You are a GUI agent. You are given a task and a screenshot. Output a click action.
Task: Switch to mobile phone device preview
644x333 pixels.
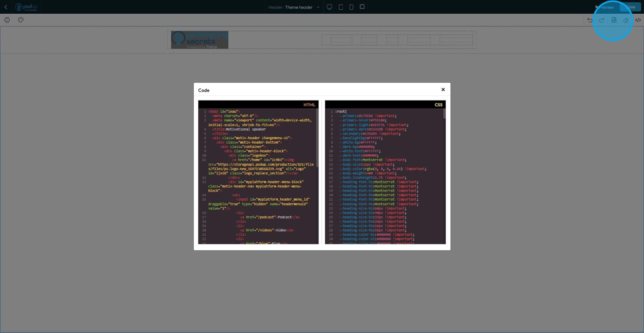[x=351, y=7]
